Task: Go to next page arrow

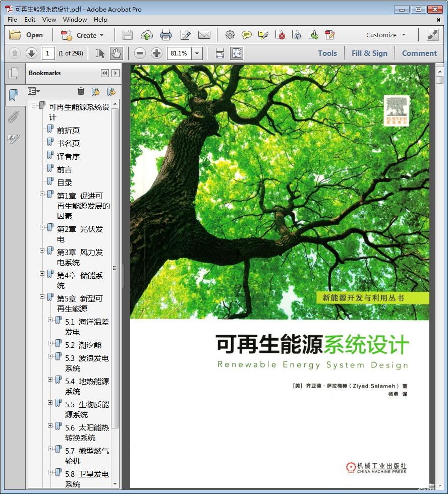Action: click(x=31, y=53)
